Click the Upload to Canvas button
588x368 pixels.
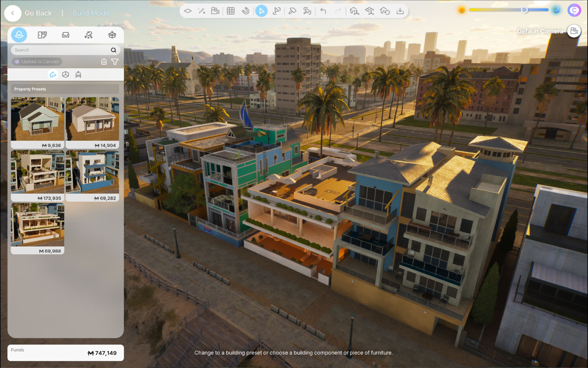(x=37, y=62)
